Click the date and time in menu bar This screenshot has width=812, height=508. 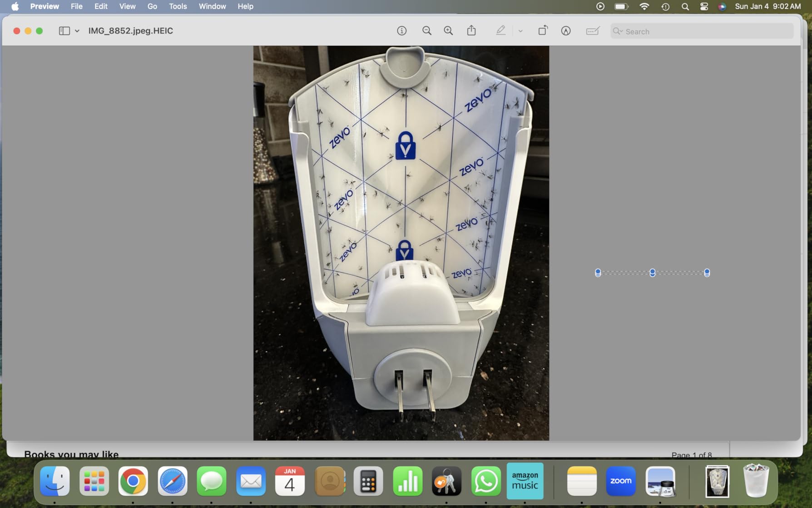click(767, 6)
